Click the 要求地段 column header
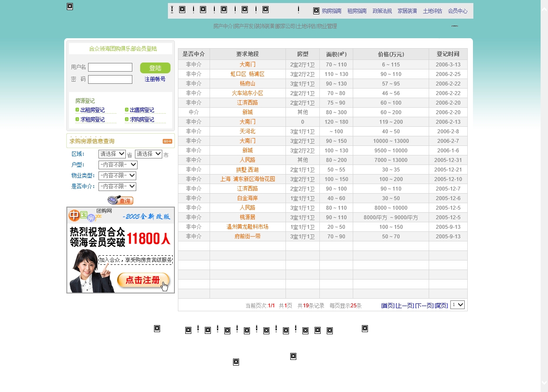Screen dimensions: 548x392 pyautogui.click(x=248, y=54)
